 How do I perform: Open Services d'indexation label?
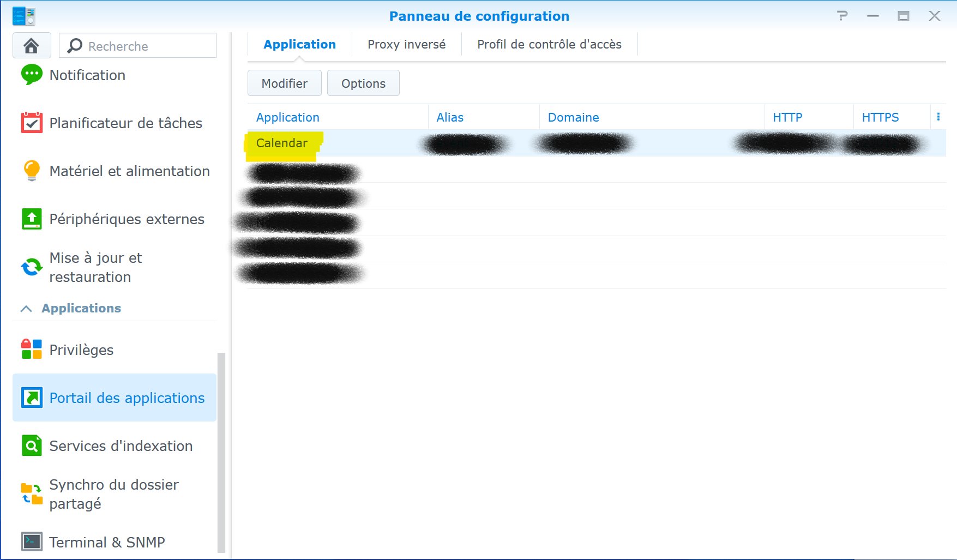pos(121,445)
